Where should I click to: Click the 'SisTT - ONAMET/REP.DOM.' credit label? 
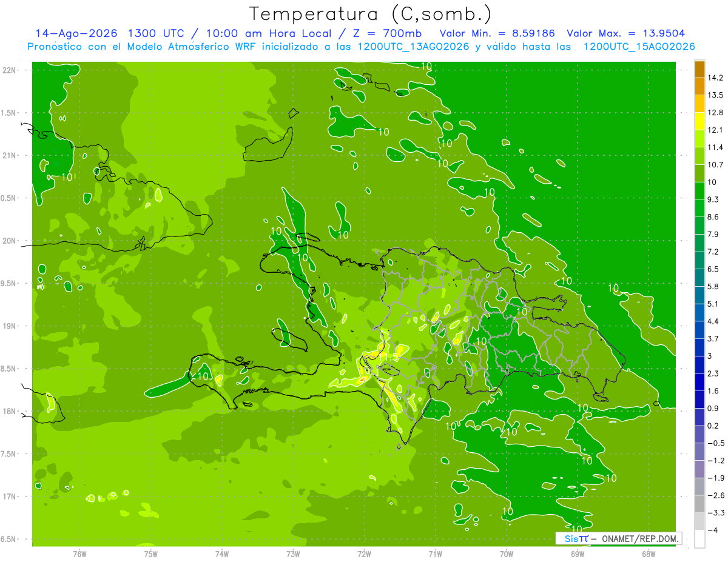[x=619, y=538]
